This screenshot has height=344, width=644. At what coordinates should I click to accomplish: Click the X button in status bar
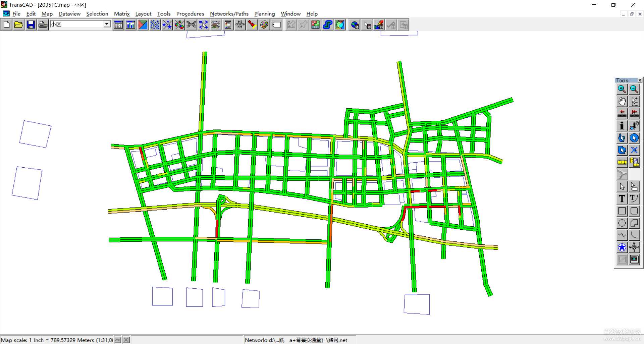126,340
